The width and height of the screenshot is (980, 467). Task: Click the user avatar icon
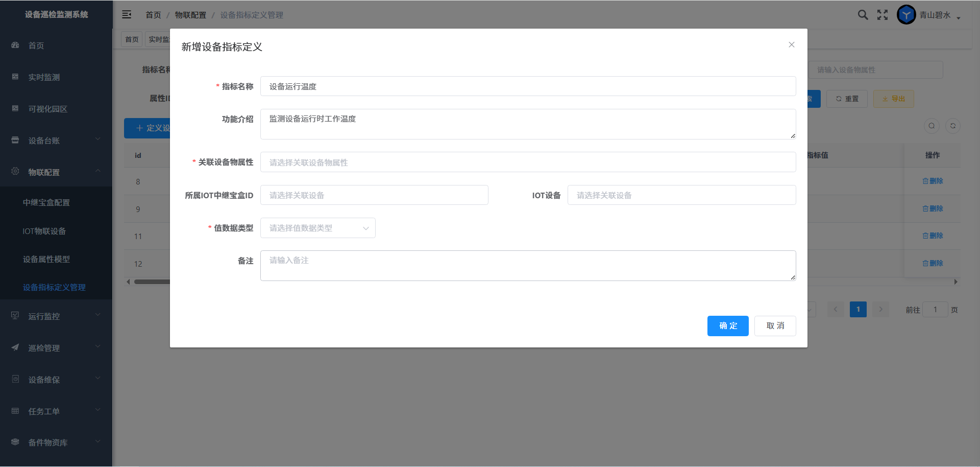pyautogui.click(x=906, y=15)
